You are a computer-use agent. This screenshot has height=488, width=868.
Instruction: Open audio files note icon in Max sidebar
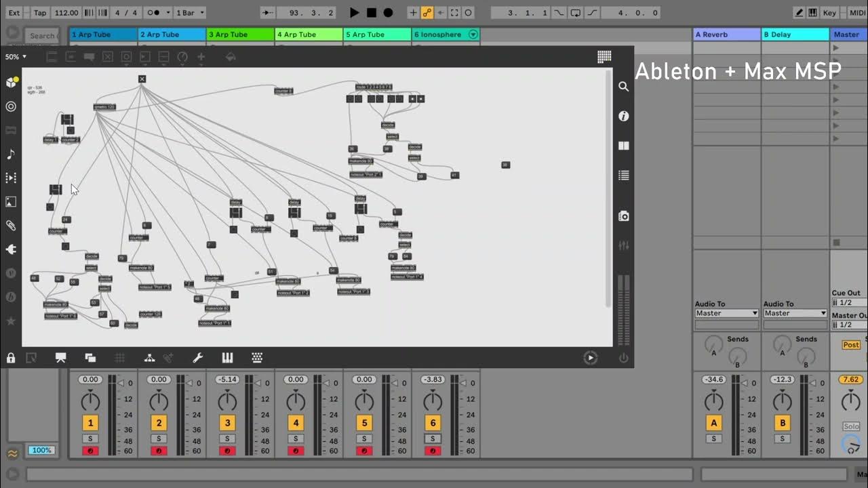(11, 154)
